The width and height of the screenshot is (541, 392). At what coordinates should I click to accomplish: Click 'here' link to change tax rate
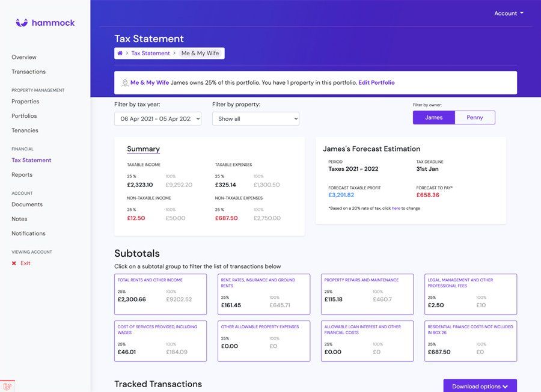tap(396, 209)
